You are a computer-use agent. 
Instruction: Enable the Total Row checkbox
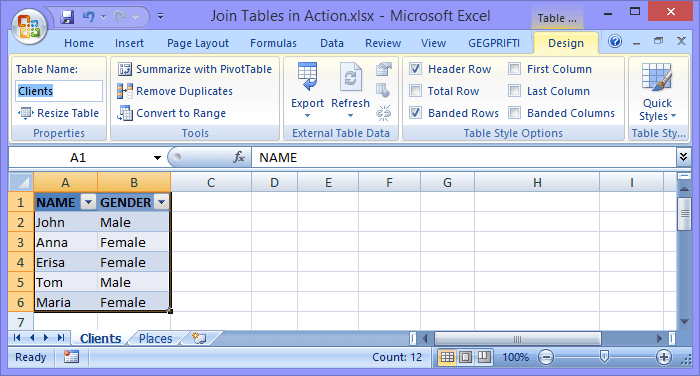click(x=415, y=91)
